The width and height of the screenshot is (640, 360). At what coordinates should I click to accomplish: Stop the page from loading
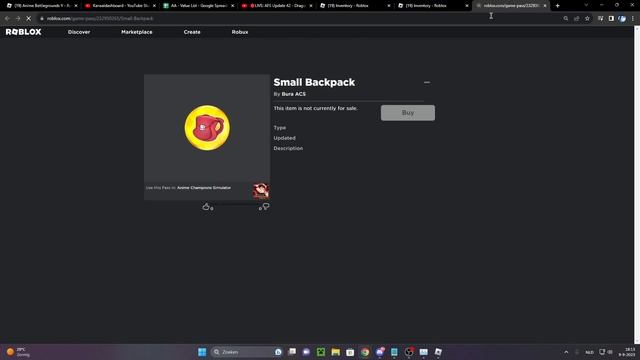click(x=29, y=18)
